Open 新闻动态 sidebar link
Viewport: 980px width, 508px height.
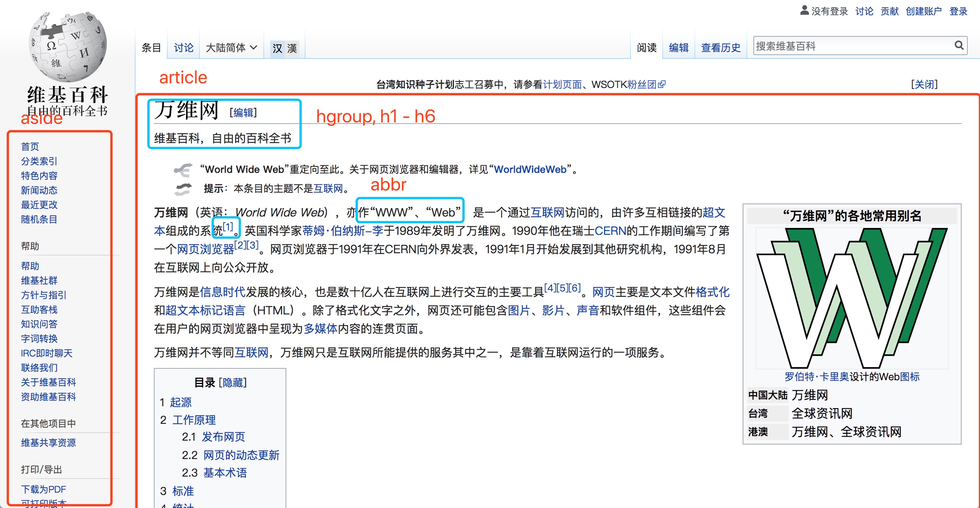(x=39, y=190)
